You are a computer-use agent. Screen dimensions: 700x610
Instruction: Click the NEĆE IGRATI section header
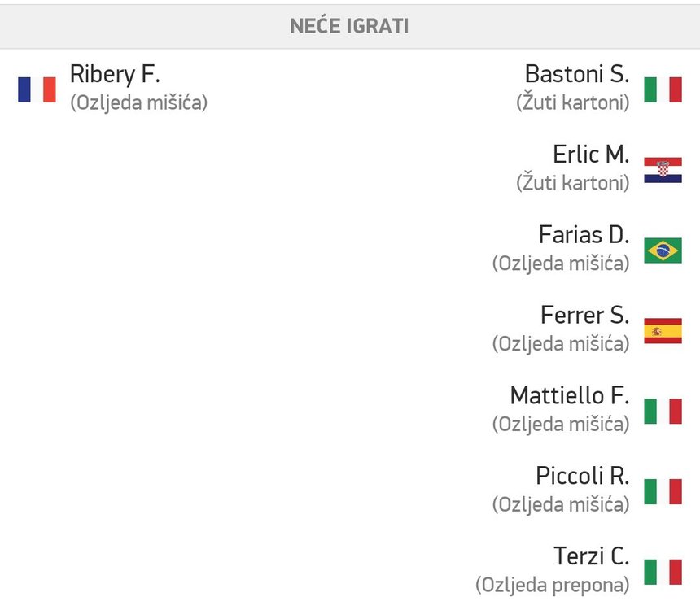pos(350,26)
